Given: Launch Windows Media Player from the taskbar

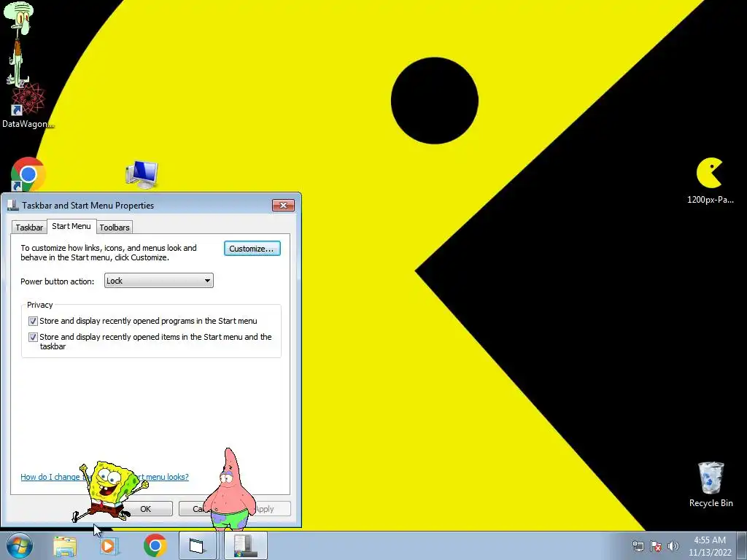Looking at the screenshot, I should (x=109, y=545).
